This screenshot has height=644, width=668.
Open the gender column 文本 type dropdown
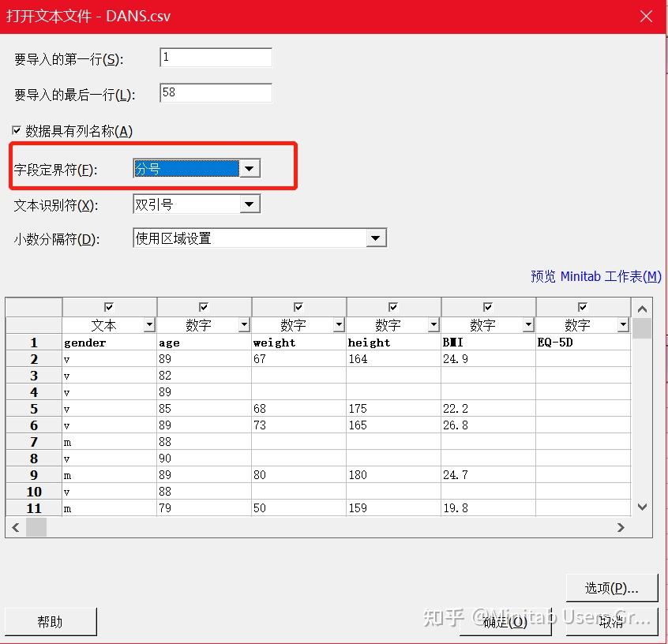(x=149, y=324)
